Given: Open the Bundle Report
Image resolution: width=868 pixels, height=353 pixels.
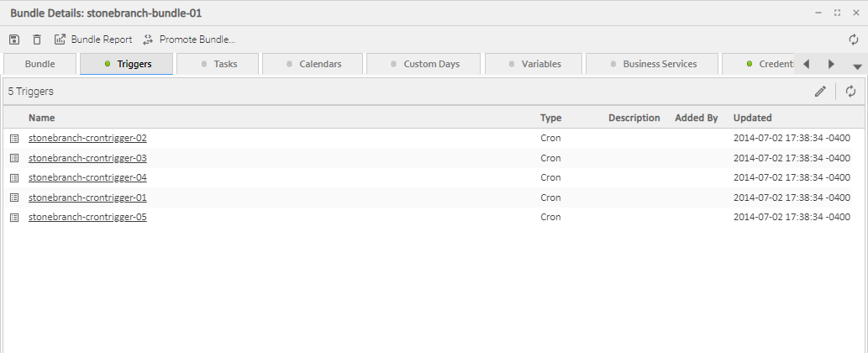Looking at the screenshot, I should pos(93,40).
